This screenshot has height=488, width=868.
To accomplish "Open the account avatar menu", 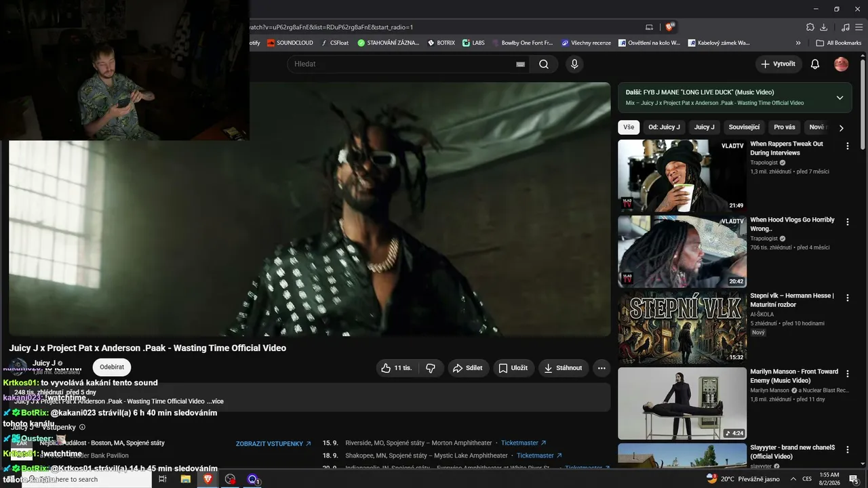I will (x=841, y=64).
